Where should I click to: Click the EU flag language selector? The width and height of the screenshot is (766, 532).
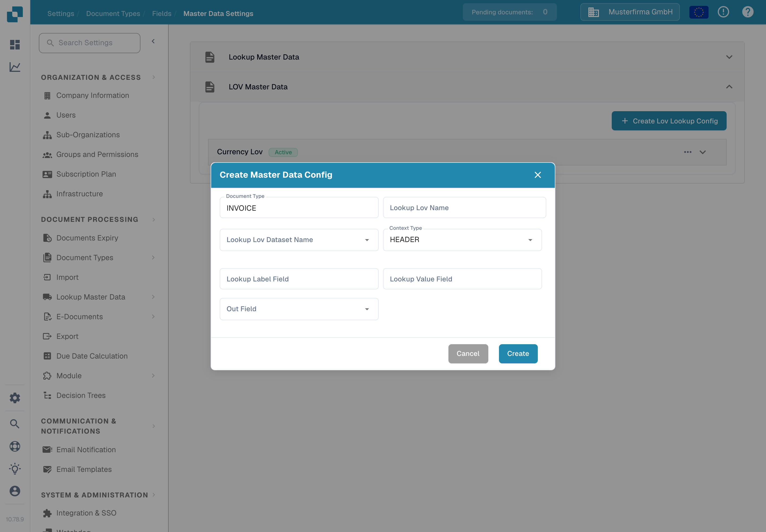point(699,12)
